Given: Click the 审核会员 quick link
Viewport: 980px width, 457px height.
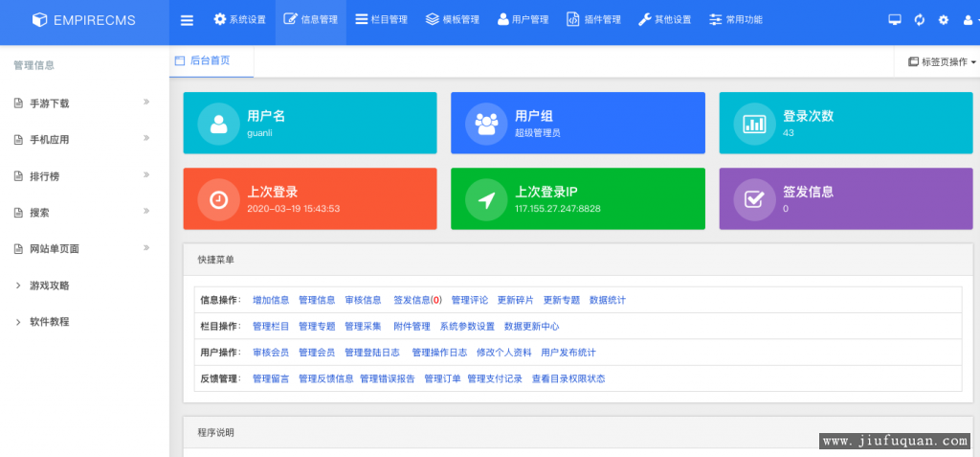Looking at the screenshot, I should click(x=271, y=353).
